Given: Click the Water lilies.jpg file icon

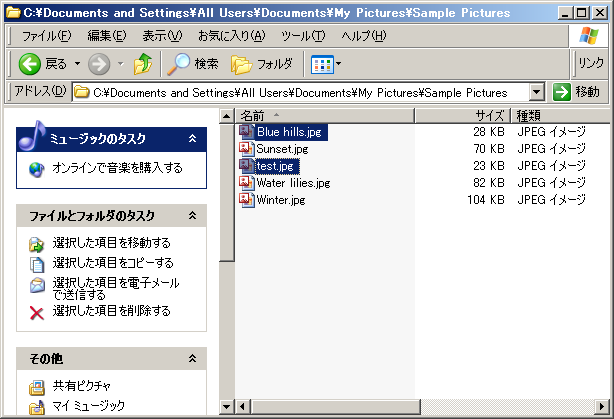Looking at the screenshot, I should [x=247, y=183].
